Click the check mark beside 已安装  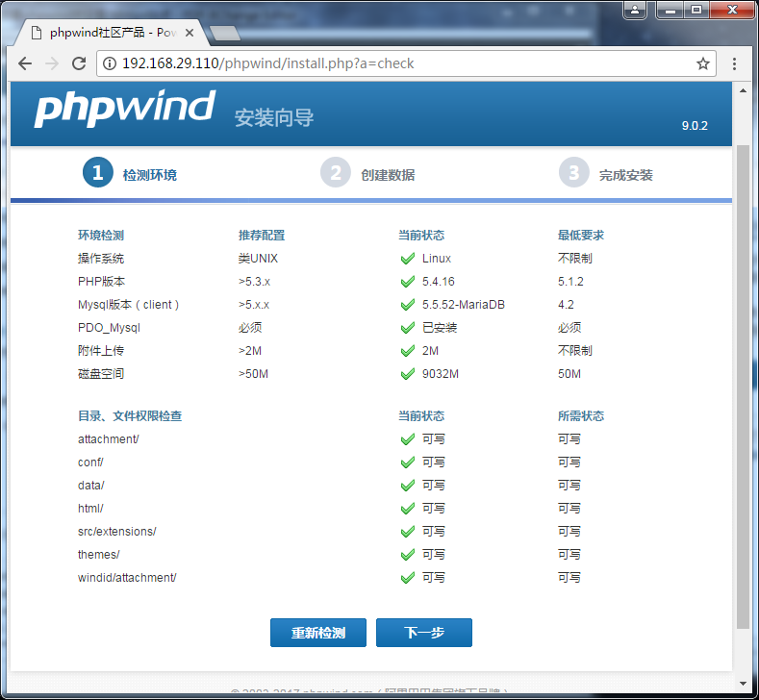click(408, 328)
